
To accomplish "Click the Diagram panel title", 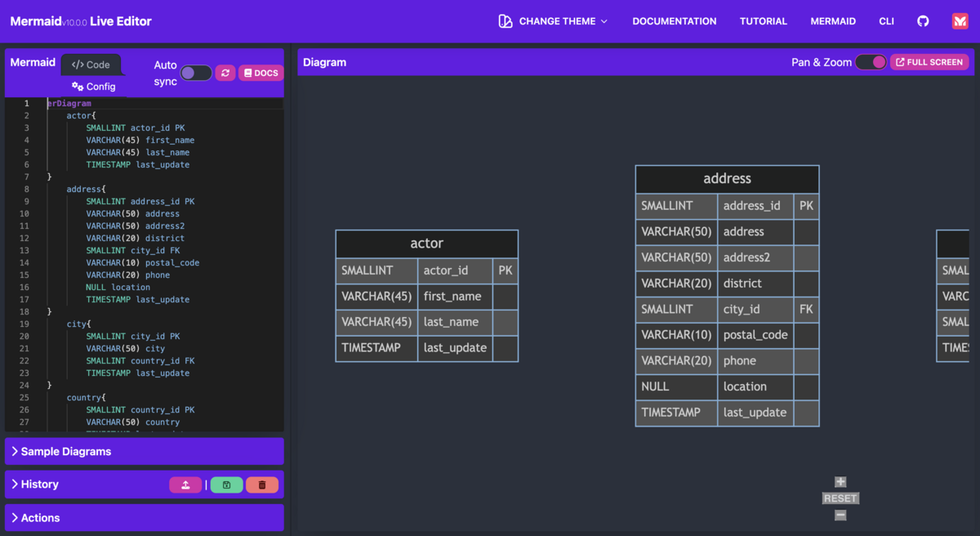I will click(324, 62).
